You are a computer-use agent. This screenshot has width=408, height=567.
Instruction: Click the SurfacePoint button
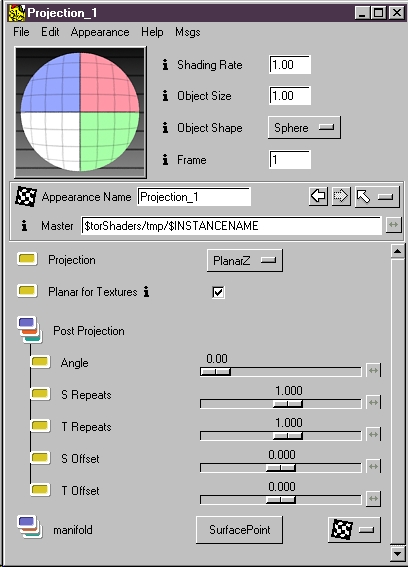239,530
